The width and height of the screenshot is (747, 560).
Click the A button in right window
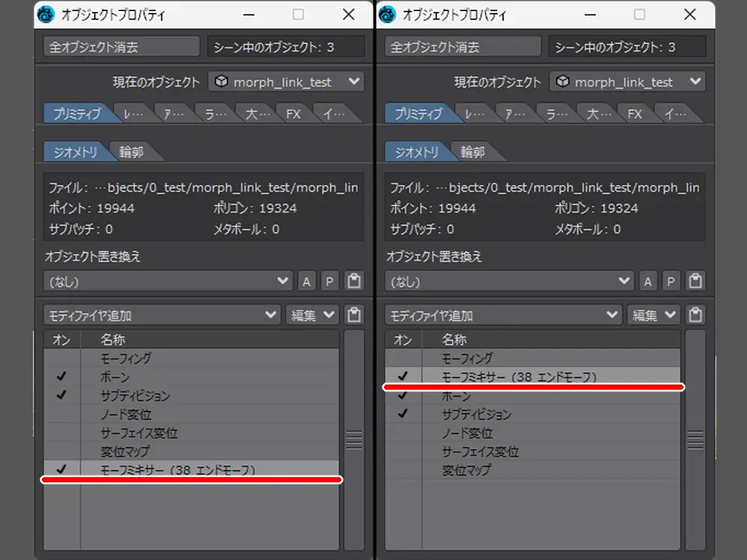coord(648,281)
